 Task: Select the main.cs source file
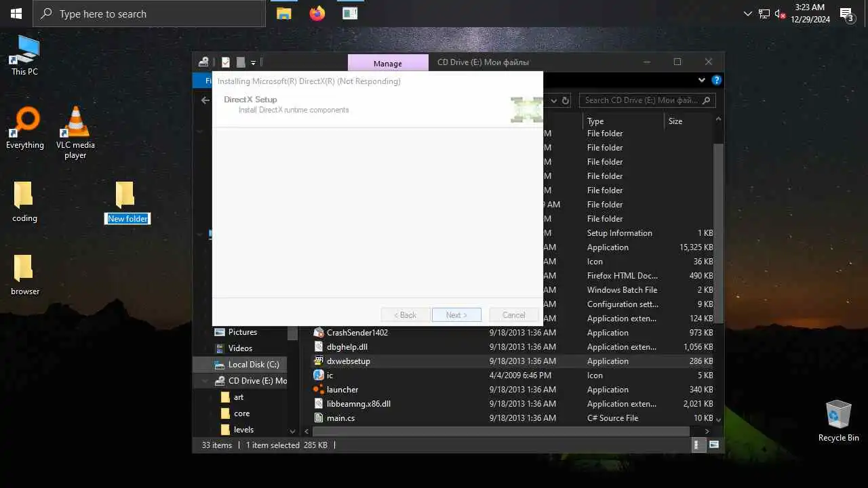coord(340,418)
